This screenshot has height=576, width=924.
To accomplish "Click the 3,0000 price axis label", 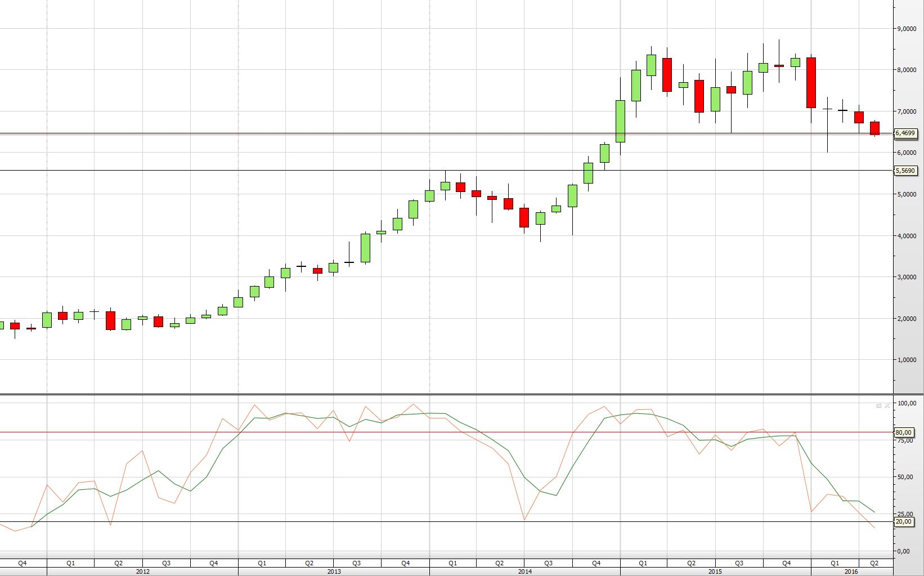I will click(x=907, y=277).
